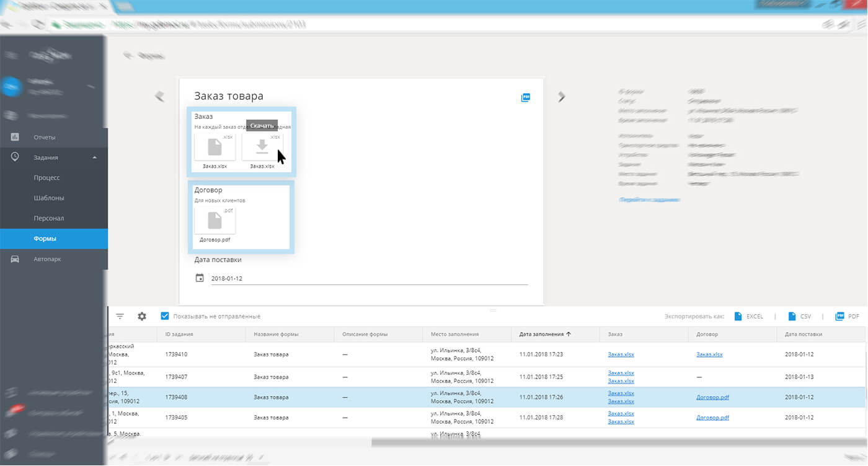
Task: Click the download icon on hovered Заказ.xlsx file
Action: tap(262, 146)
